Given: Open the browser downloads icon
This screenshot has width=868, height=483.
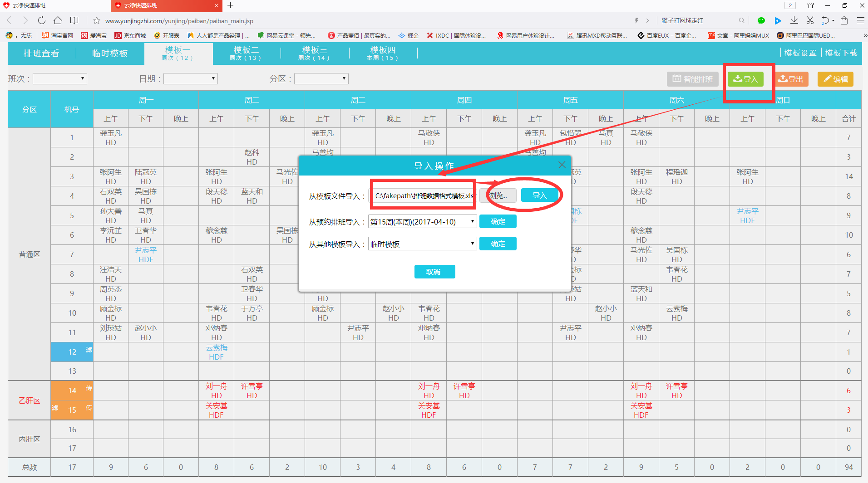Looking at the screenshot, I should coord(794,20).
